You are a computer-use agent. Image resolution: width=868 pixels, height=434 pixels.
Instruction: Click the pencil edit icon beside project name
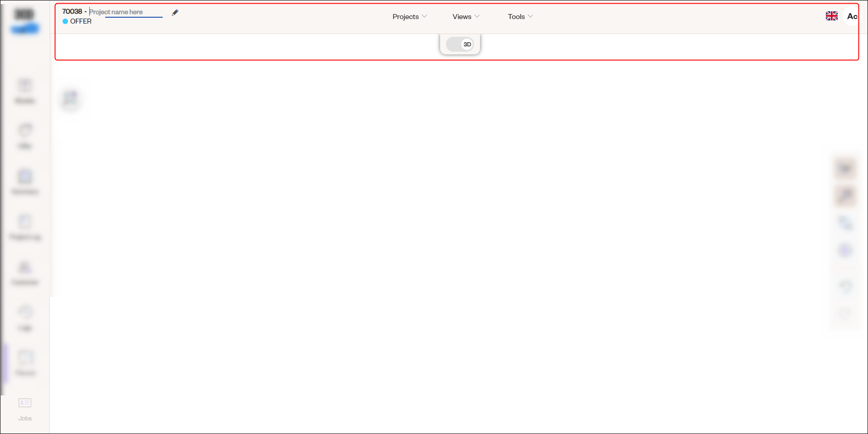(175, 13)
